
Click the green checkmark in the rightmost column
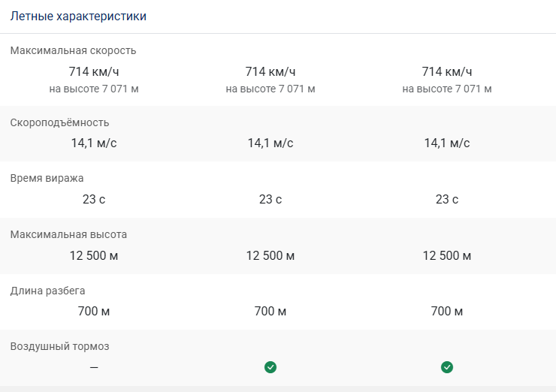447,367
